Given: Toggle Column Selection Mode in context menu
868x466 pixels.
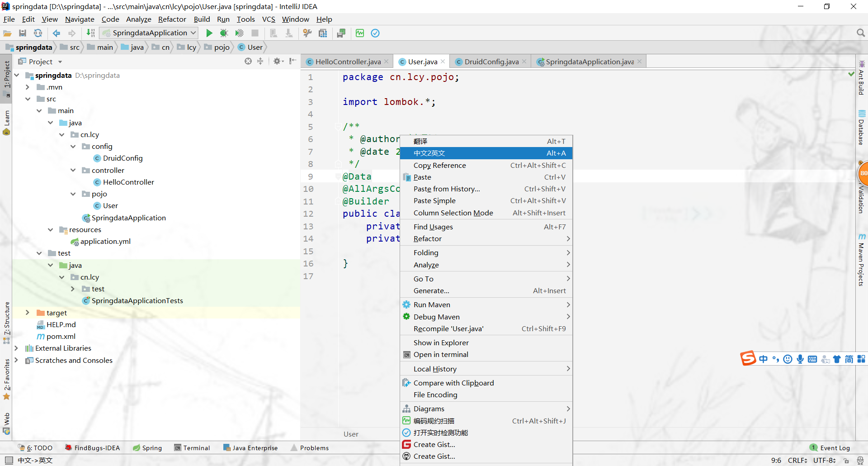Looking at the screenshot, I should [x=453, y=213].
